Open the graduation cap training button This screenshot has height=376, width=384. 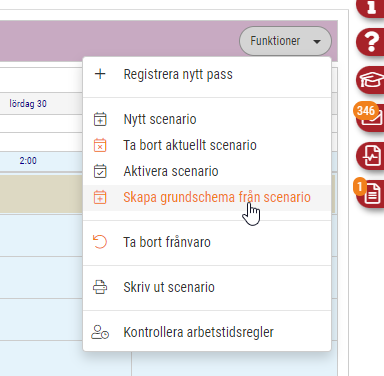(x=371, y=80)
